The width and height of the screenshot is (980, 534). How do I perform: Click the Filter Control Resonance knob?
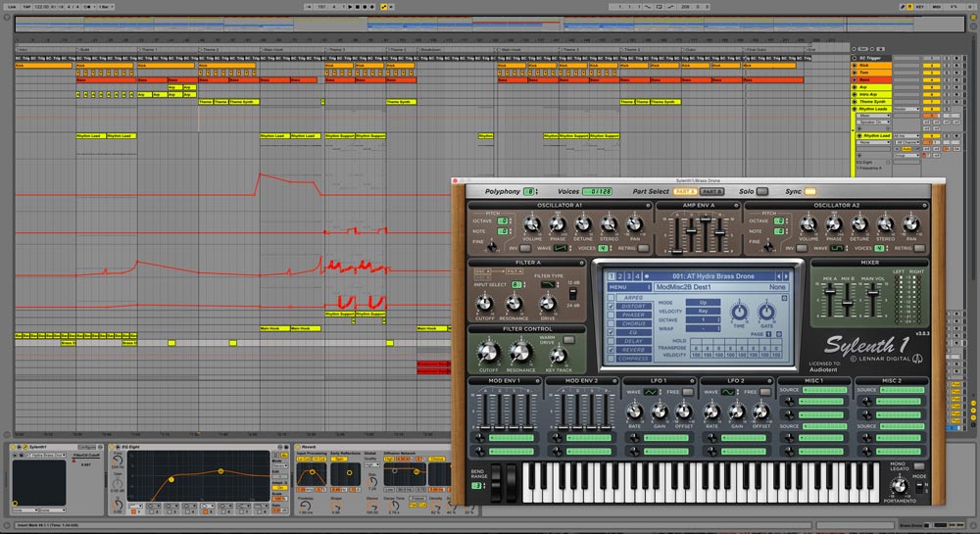(x=521, y=352)
